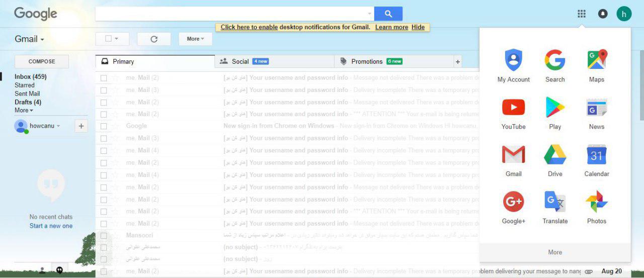644x278 pixels.
Task: Click More at bottom of apps panel
Action: [555, 252]
